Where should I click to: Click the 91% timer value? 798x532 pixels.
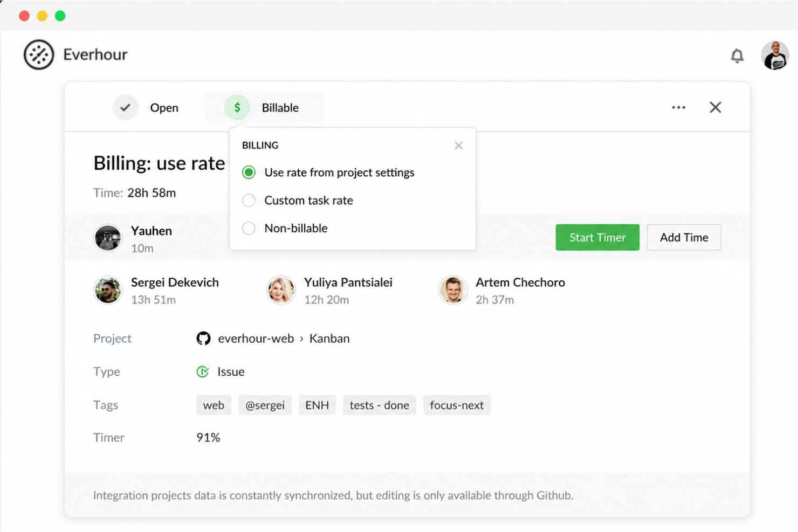pyautogui.click(x=208, y=438)
